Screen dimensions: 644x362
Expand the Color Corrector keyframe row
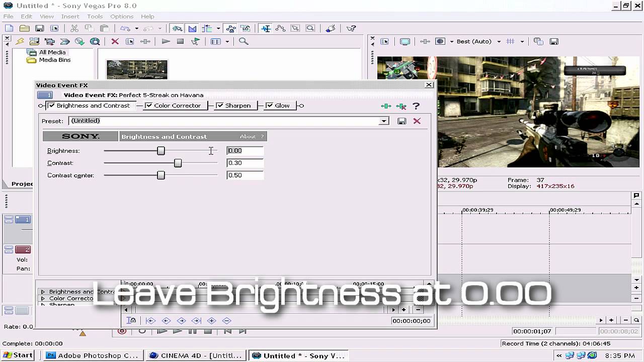[x=43, y=298]
